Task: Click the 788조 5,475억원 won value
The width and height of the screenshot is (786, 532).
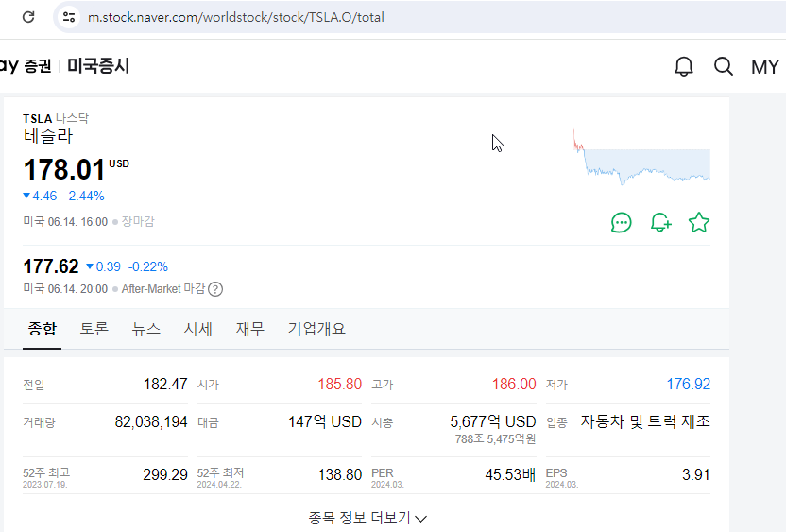Action: [x=495, y=439]
